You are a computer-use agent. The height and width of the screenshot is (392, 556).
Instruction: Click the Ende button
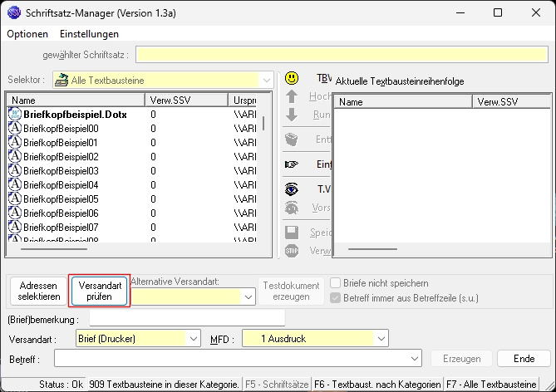[524, 359]
